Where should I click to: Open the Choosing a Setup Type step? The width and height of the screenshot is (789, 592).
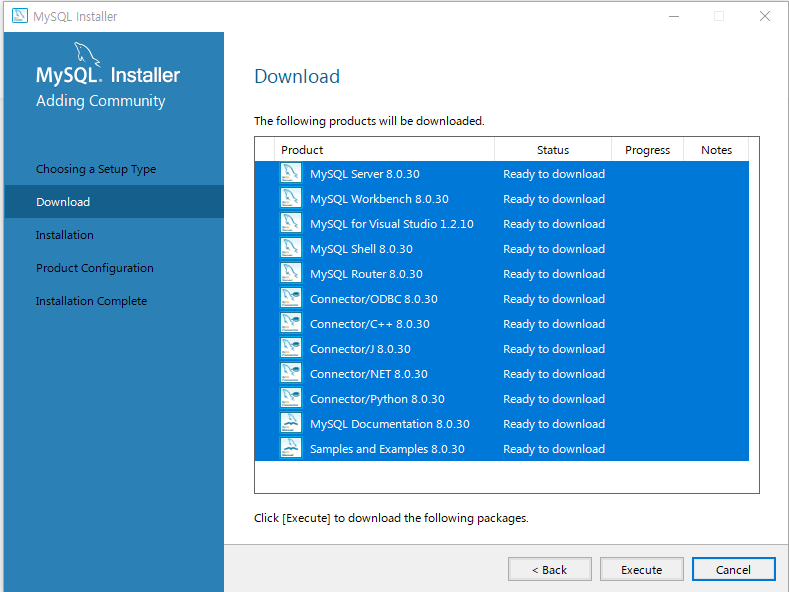pyautogui.click(x=96, y=169)
